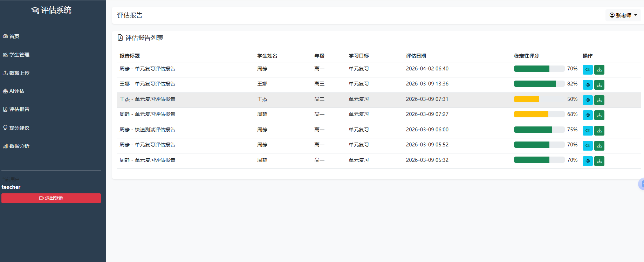Click the teacher username in sidebar
The image size is (644, 262).
tap(11, 187)
